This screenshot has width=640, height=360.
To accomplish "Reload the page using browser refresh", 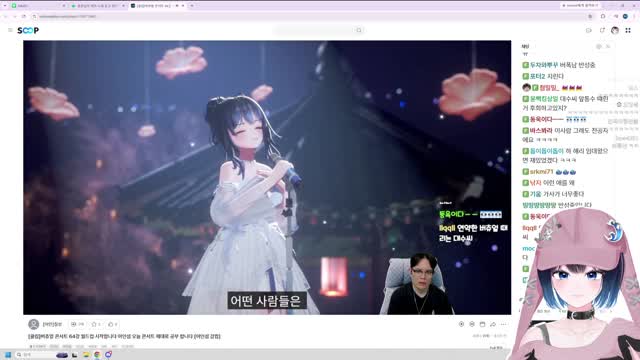I will click(24, 16).
